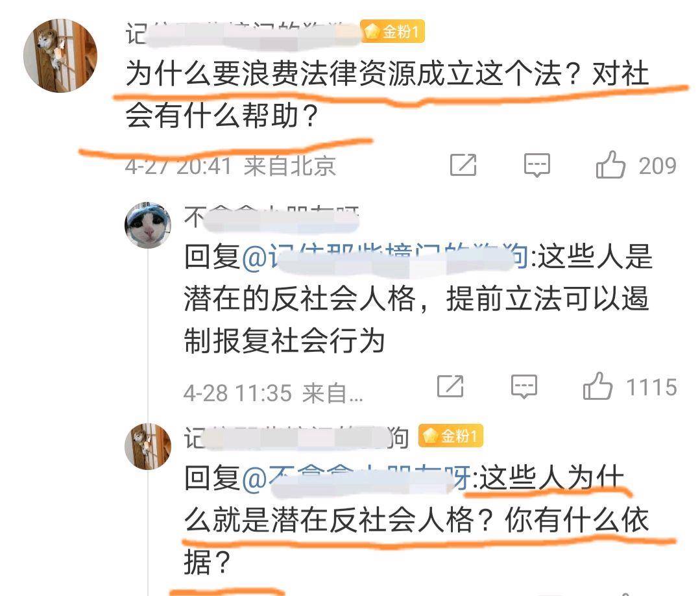Image resolution: width=700 pixels, height=596 pixels.
Task: Like the reply with 1115 likes
Action: 597,386
